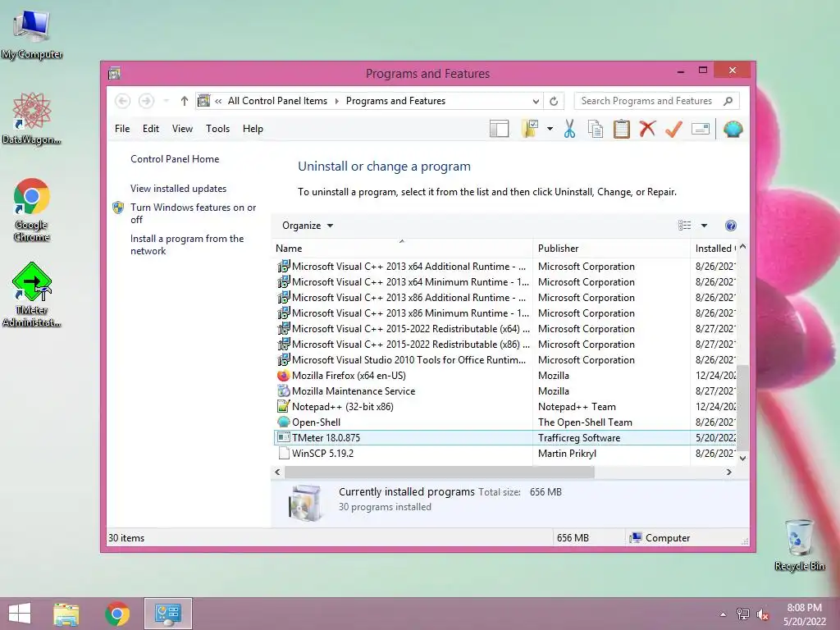Select TMeter 18.0.875 in the list
The image size is (840, 630).
pos(504,438)
